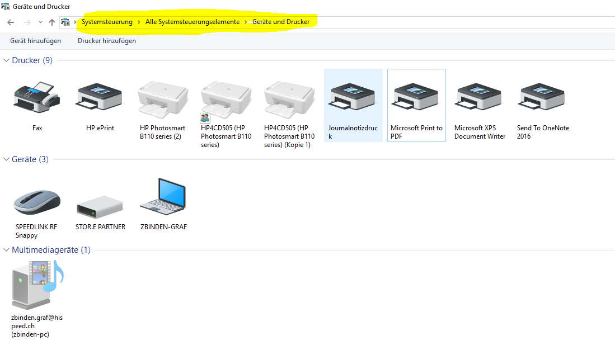615x364 pixels.
Task: Expand breadcrumb arrow before Systemsteuerung
Action: pyautogui.click(x=75, y=22)
